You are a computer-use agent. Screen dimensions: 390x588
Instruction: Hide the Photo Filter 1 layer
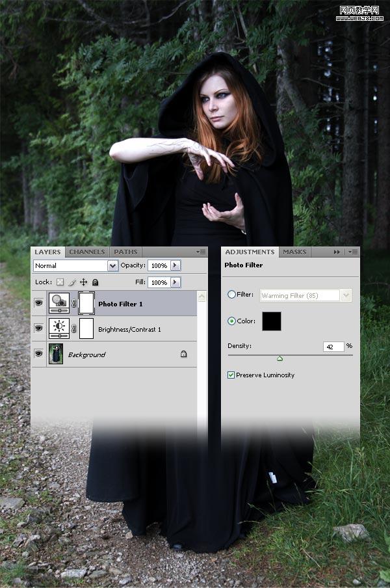(x=38, y=302)
